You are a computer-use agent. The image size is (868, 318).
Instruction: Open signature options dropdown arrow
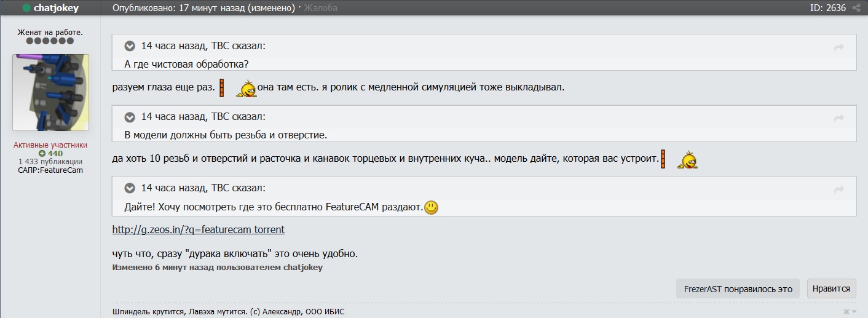click(854, 312)
